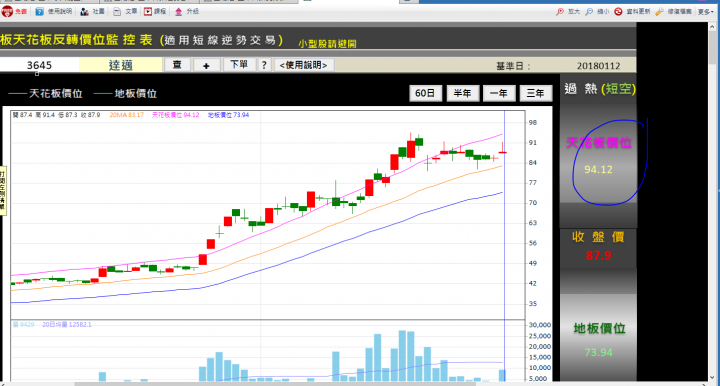Click the ceiling price value 94.12 in side panel

(598, 170)
